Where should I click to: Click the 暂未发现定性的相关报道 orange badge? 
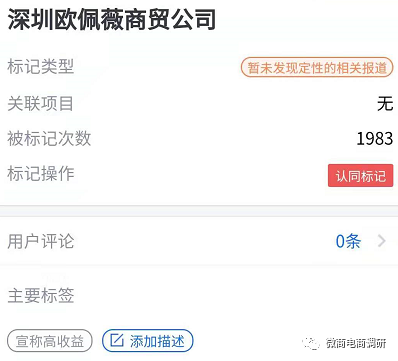click(317, 68)
